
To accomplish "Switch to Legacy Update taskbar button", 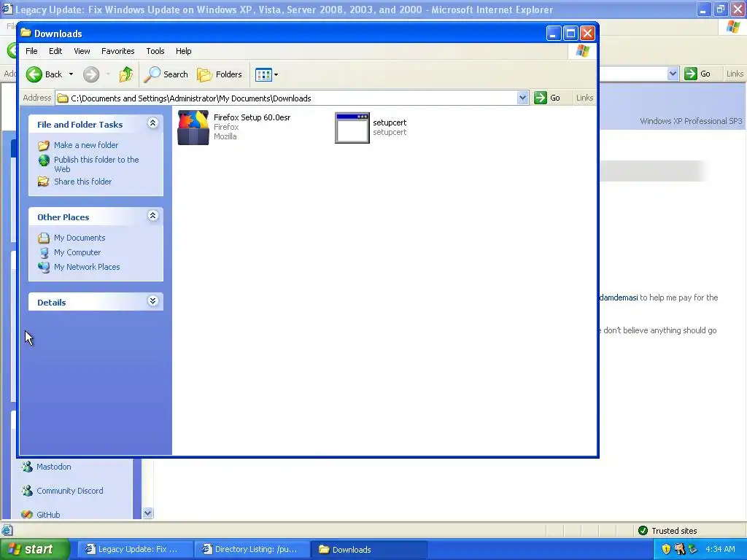I will tap(134, 550).
